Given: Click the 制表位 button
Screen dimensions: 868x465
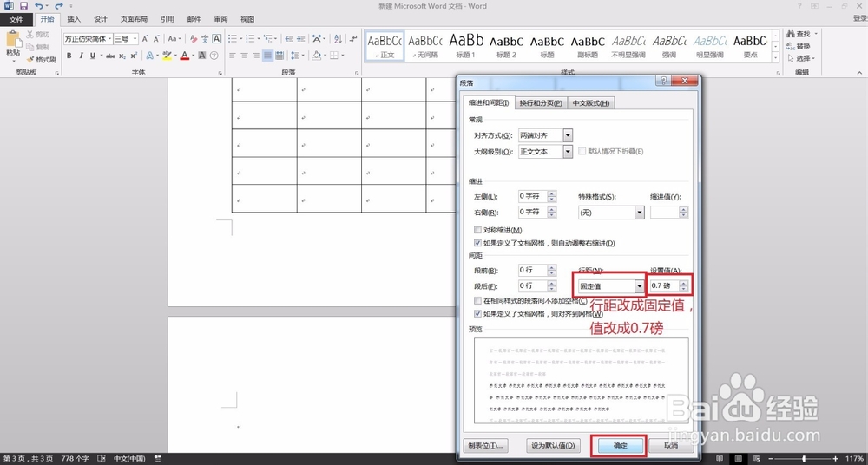Looking at the screenshot, I should coord(485,445).
